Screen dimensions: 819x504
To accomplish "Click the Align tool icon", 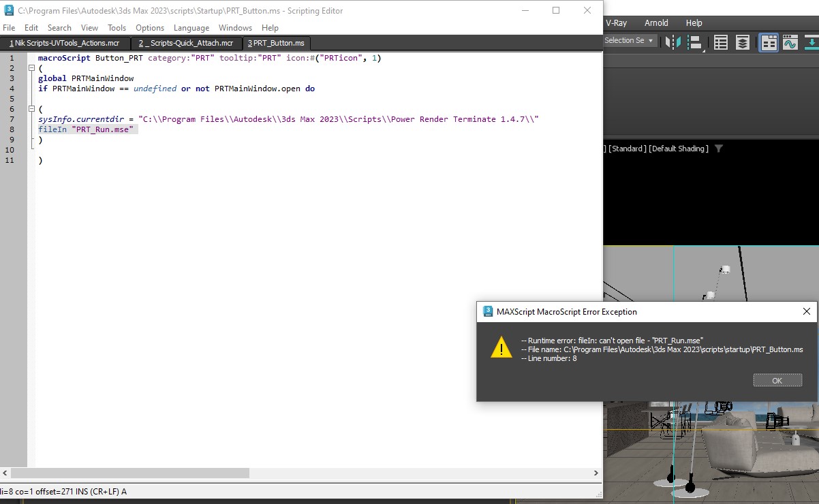I will click(x=694, y=42).
